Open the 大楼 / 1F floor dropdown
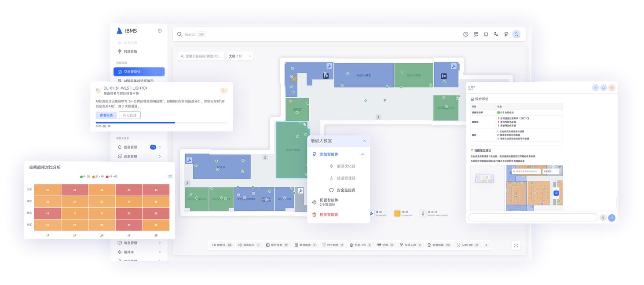Image resolution: width=644 pixels, height=285 pixels. [240, 56]
